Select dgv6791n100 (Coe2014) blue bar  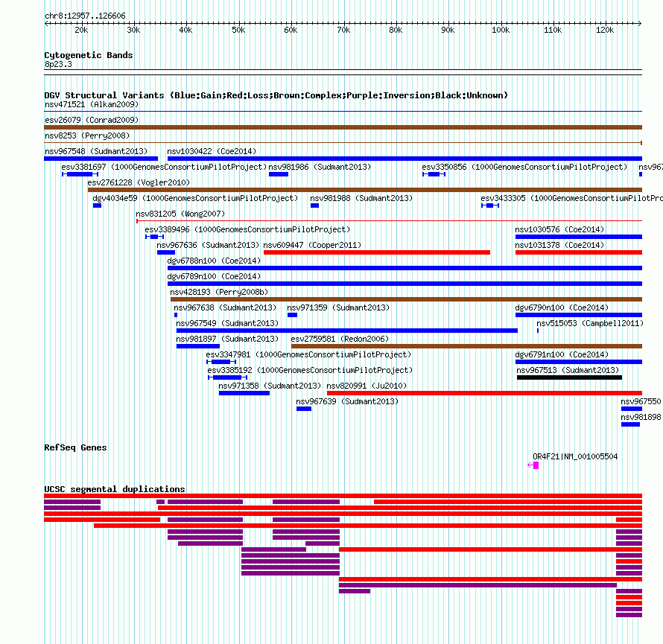(579, 362)
